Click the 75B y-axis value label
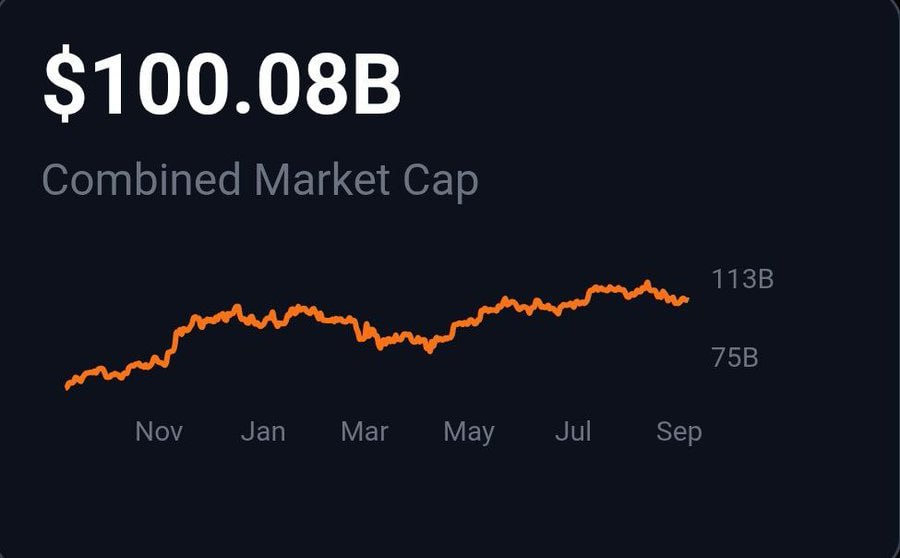 [x=735, y=358]
